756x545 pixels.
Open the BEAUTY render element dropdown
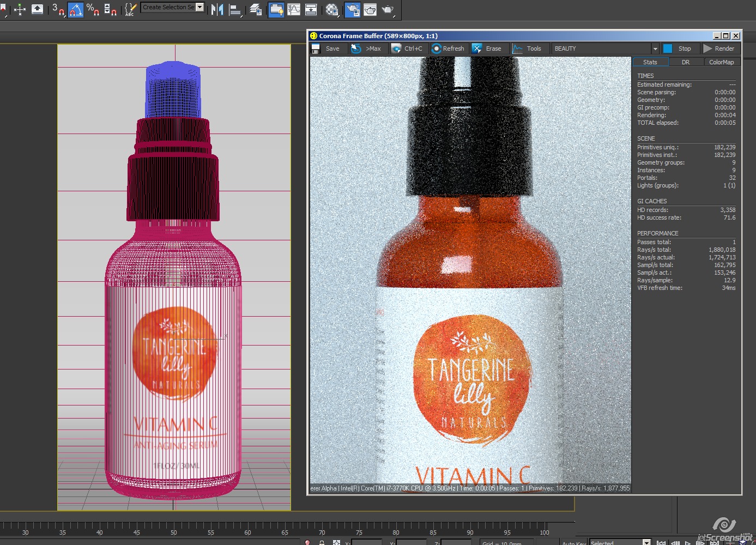pyautogui.click(x=605, y=49)
